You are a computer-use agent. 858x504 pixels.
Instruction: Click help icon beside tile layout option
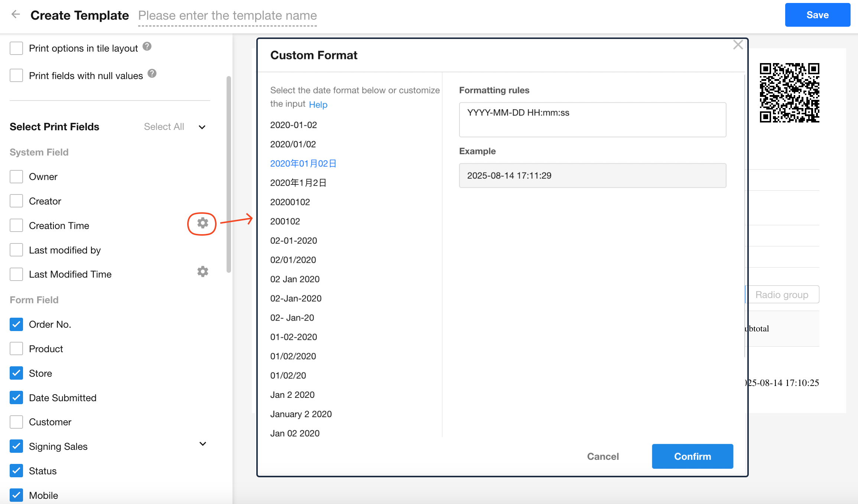147,46
